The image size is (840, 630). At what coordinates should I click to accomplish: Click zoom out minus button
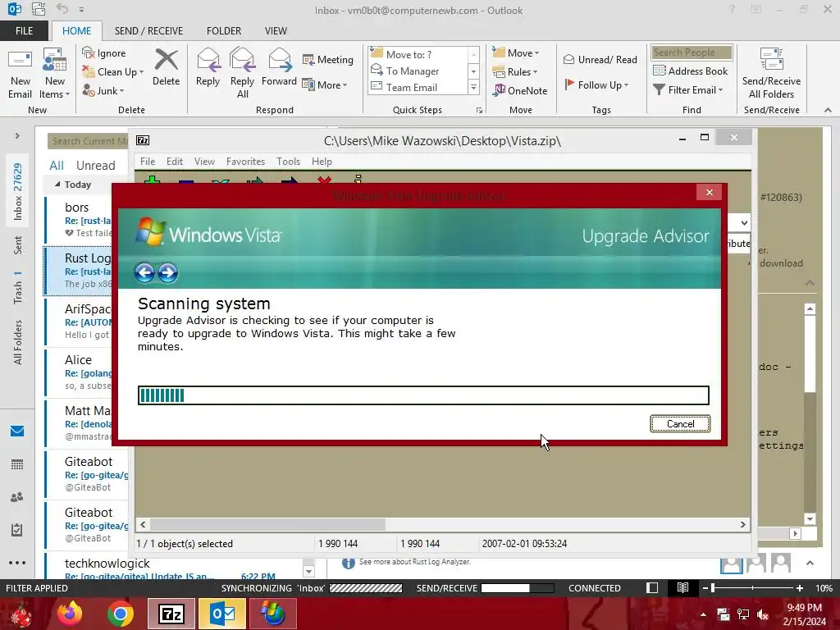click(705, 588)
